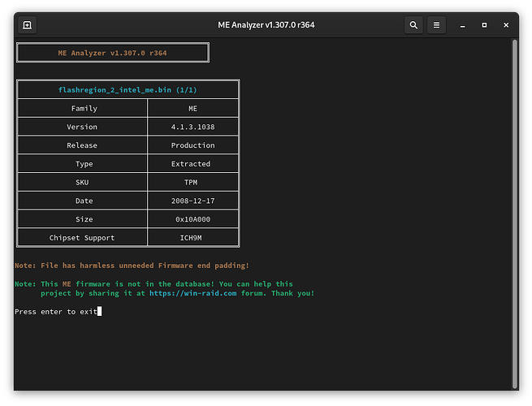Screen dimensions: 532x406
Task: Click the Size row label
Action: [x=84, y=219]
